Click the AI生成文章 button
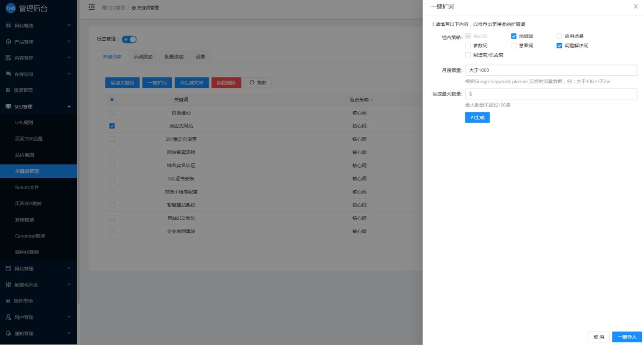 (192, 83)
